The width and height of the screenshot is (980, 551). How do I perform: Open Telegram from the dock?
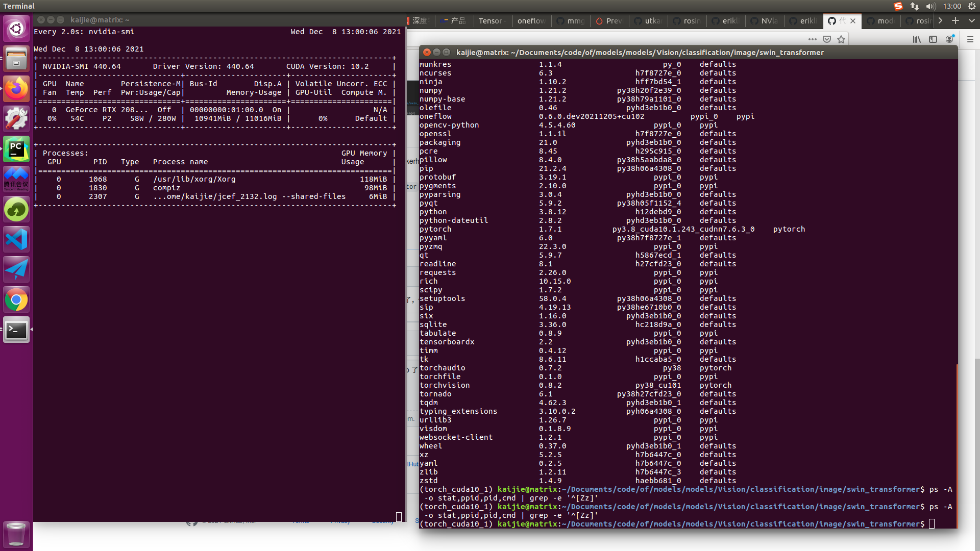[16, 269]
